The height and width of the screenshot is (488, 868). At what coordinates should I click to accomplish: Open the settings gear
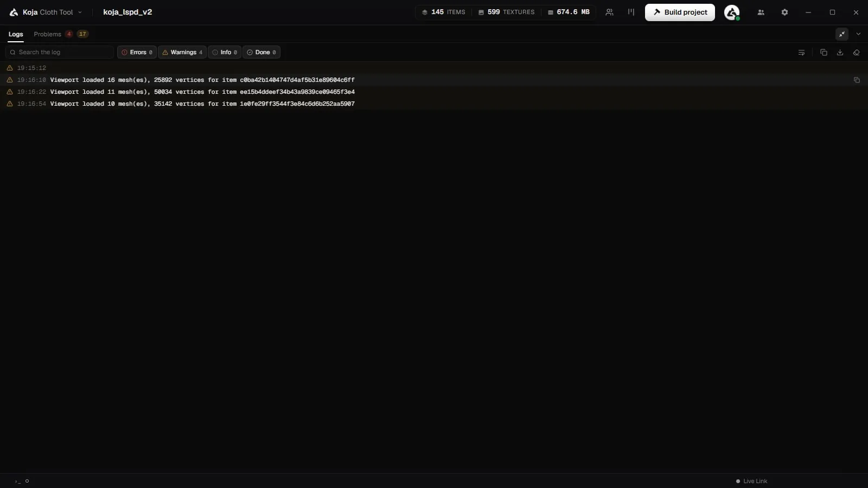(x=784, y=12)
